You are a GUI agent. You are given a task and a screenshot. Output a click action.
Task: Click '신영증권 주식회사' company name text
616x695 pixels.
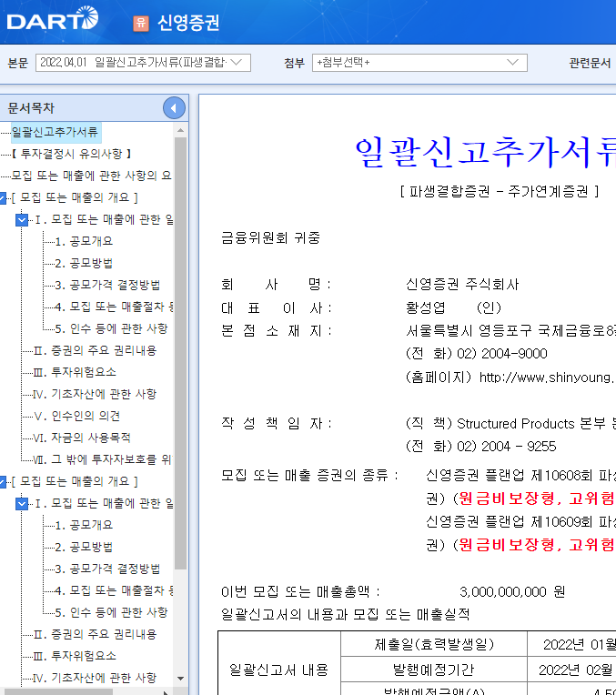[x=462, y=284]
